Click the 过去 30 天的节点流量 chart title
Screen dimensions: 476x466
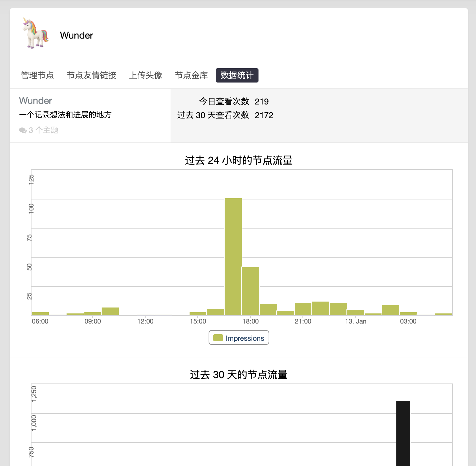point(239,375)
